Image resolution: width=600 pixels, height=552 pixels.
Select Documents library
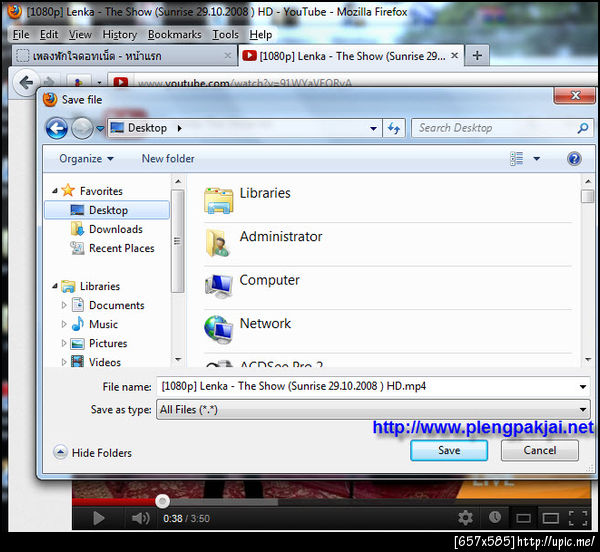109,305
